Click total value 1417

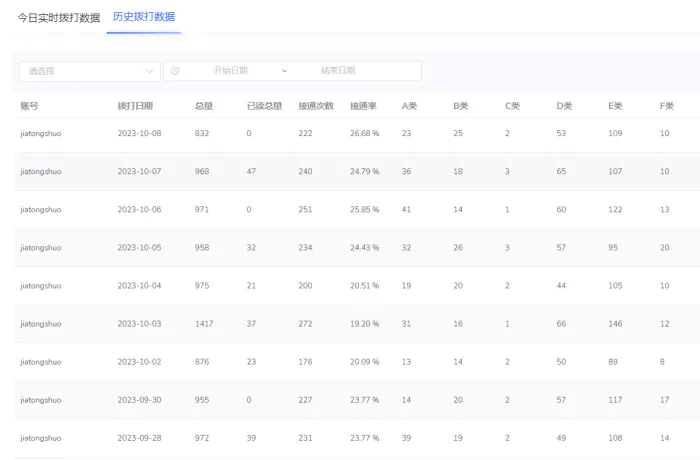[204, 324]
